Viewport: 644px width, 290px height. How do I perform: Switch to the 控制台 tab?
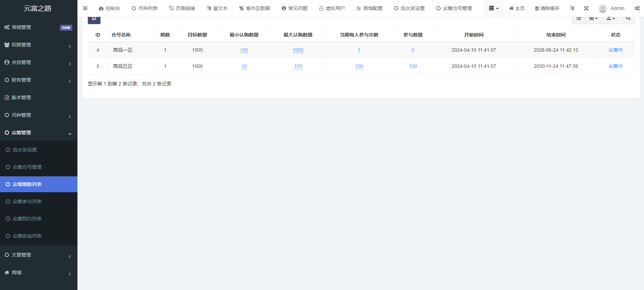coord(109,8)
